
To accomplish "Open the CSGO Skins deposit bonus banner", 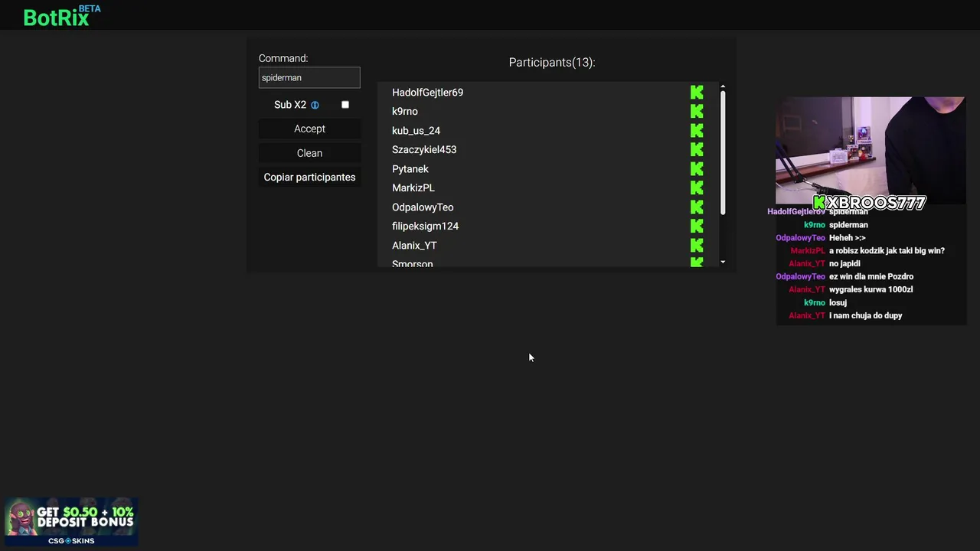I will (71, 522).
